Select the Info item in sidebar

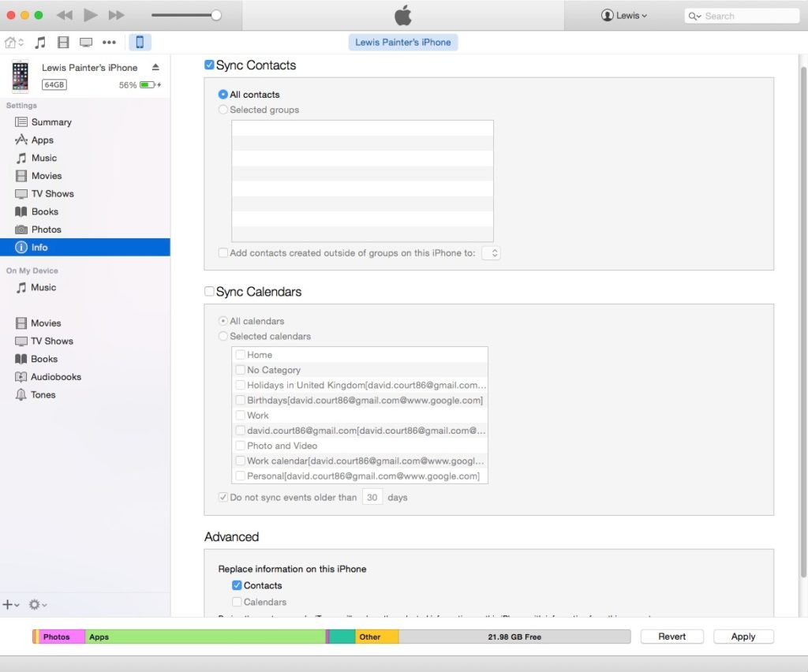[85, 247]
